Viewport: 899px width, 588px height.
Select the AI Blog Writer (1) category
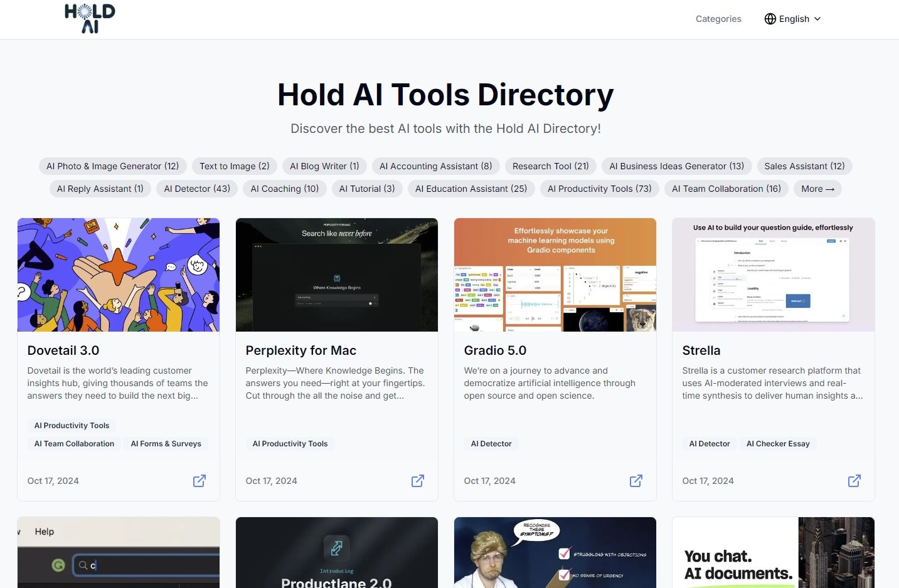coord(324,166)
